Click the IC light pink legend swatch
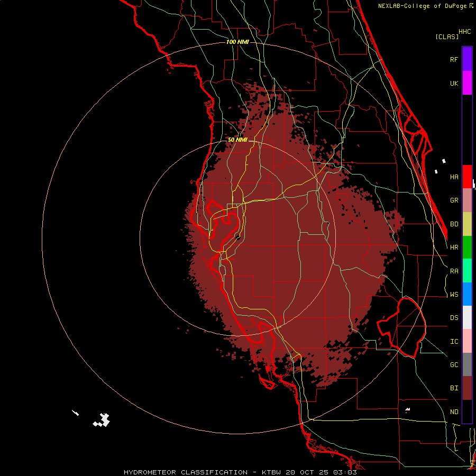The width and height of the screenshot is (476, 476). click(467, 341)
